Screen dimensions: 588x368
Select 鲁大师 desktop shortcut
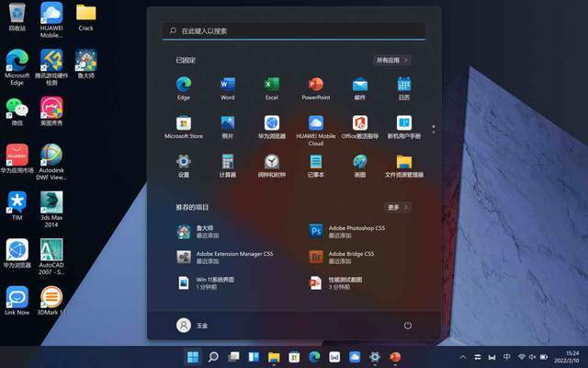(x=85, y=63)
